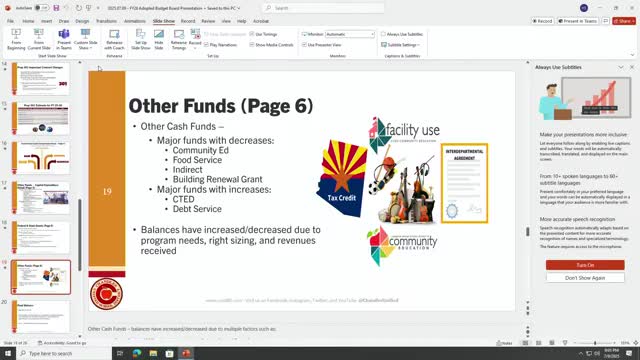640x360 pixels.
Task: Click the Don't Show Again button
Action: (585, 278)
